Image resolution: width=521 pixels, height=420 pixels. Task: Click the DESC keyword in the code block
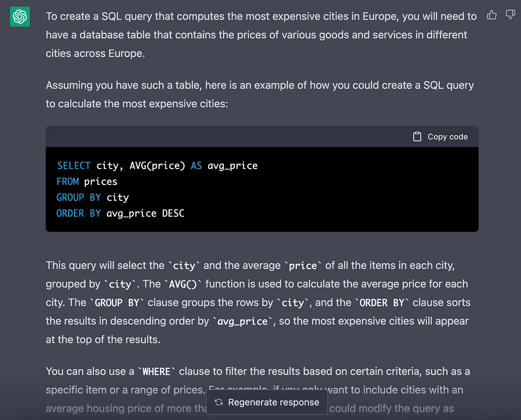(173, 213)
